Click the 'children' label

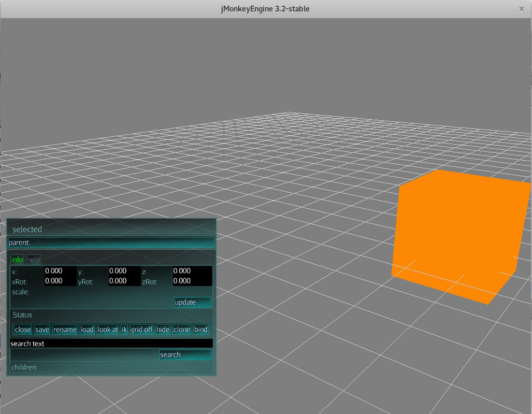pyautogui.click(x=24, y=367)
